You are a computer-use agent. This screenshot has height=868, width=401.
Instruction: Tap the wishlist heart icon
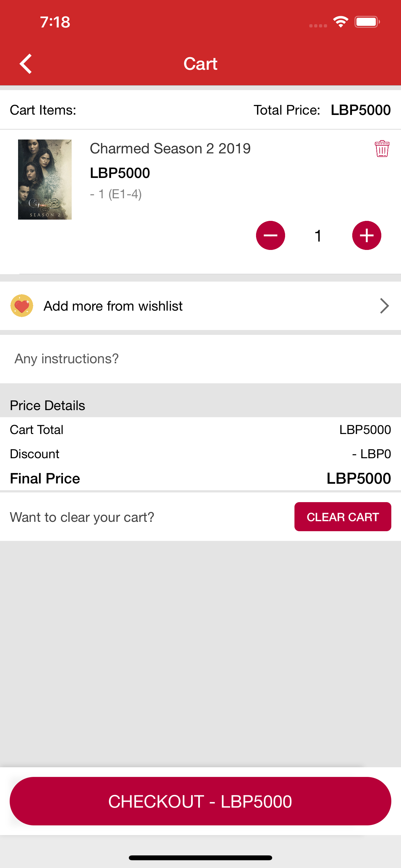pos(22,305)
